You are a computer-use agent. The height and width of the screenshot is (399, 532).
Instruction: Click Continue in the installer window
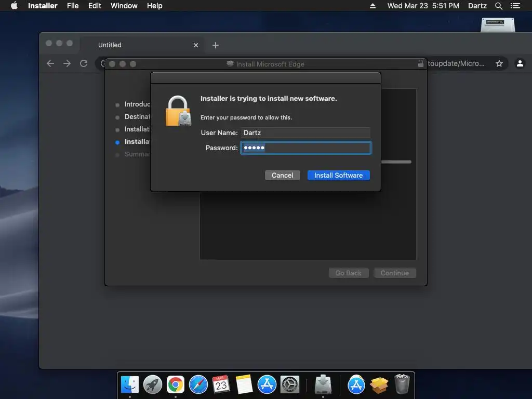(395, 273)
